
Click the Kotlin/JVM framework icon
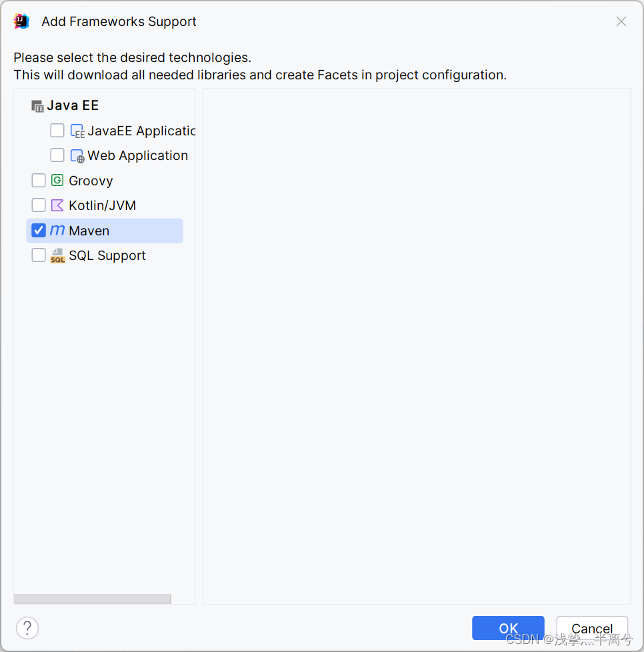pos(56,205)
